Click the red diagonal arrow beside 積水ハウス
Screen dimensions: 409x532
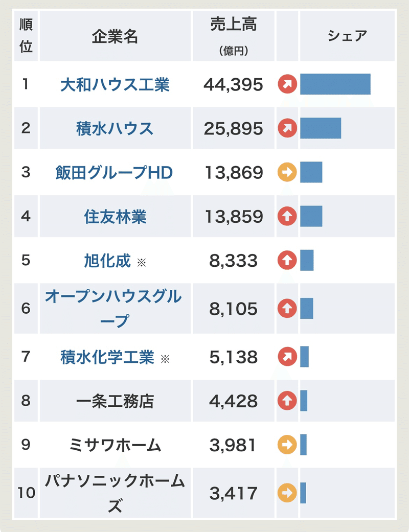pos(287,128)
